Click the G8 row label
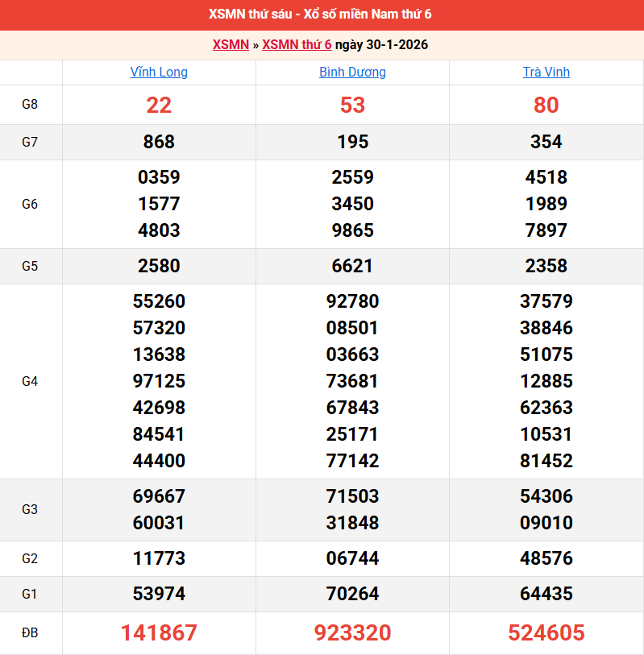Viewport: 644px width, 655px height. point(30,105)
